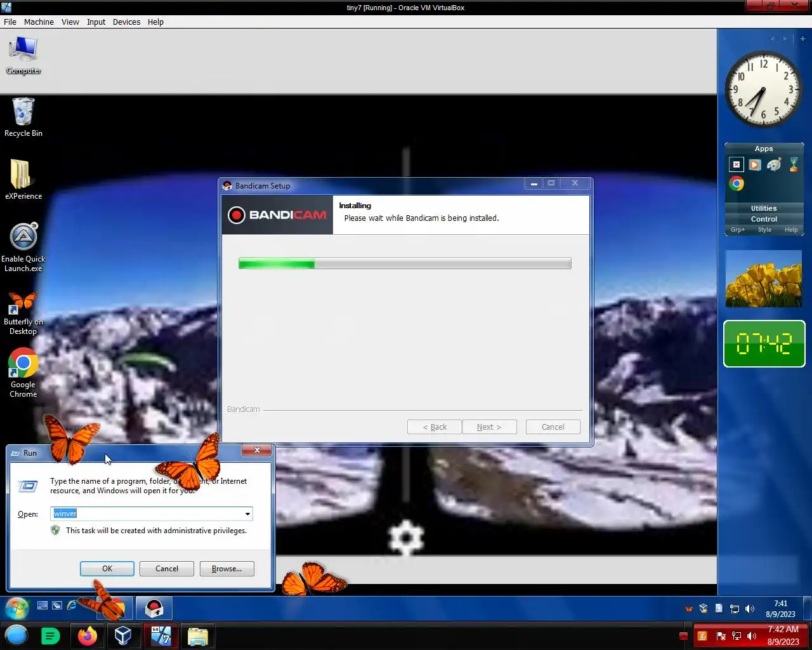
Task: Click Show Desktop quick launch icon
Action: pyautogui.click(x=43, y=606)
